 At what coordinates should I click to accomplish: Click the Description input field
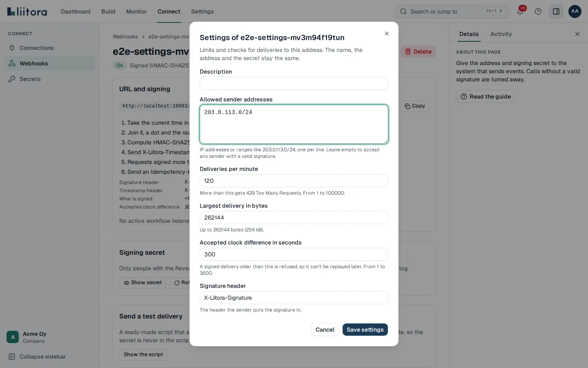pos(294,83)
